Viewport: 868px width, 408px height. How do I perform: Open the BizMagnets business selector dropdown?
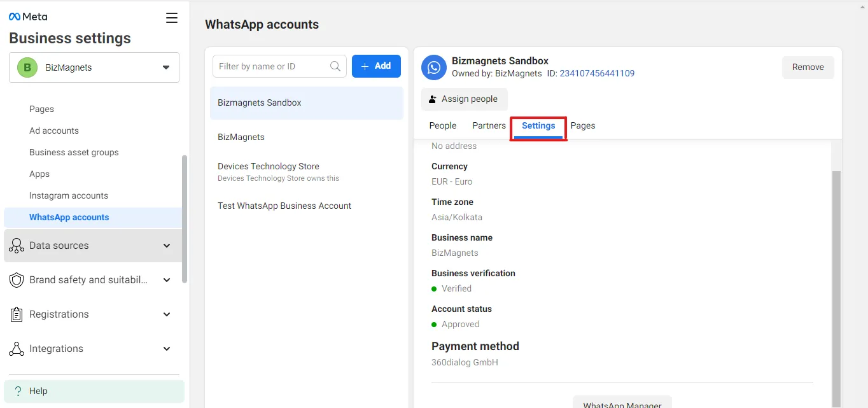coord(94,67)
